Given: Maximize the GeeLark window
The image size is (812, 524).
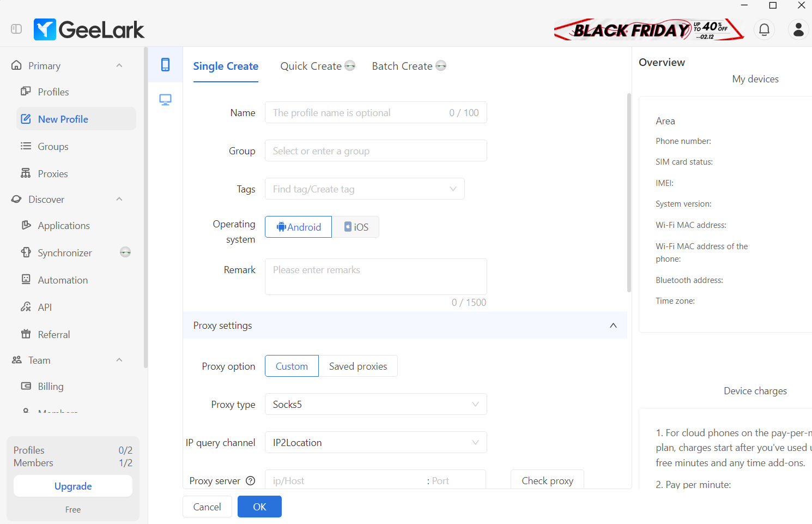Looking at the screenshot, I should click(x=773, y=5).
